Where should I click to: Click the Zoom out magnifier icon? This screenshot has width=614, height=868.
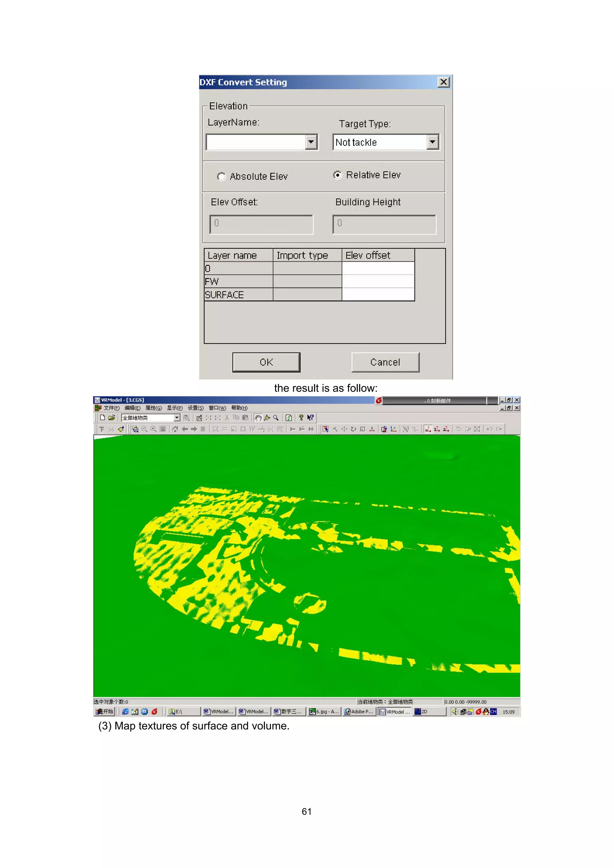(x=144, y=429)
